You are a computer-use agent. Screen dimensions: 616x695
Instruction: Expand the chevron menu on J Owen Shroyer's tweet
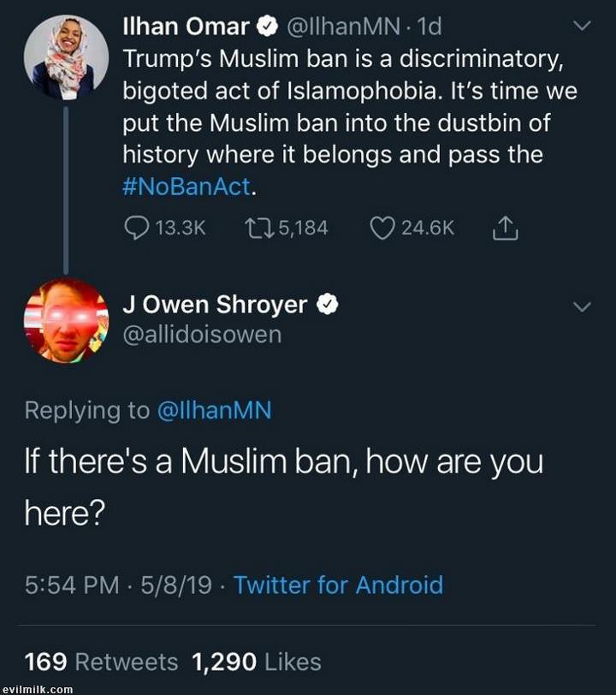[582, 306]
